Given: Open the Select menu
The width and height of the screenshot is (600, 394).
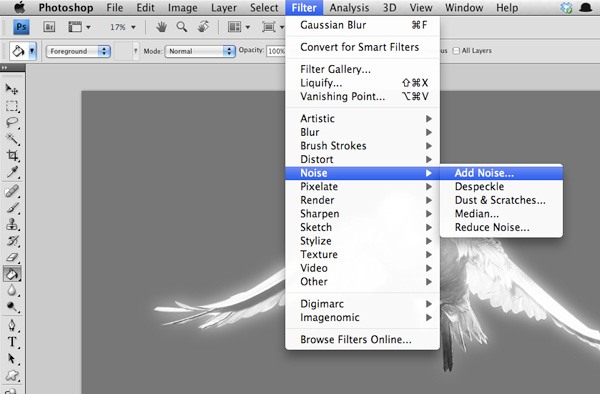Looking at the screenshot, I should [x=264, y=8].
